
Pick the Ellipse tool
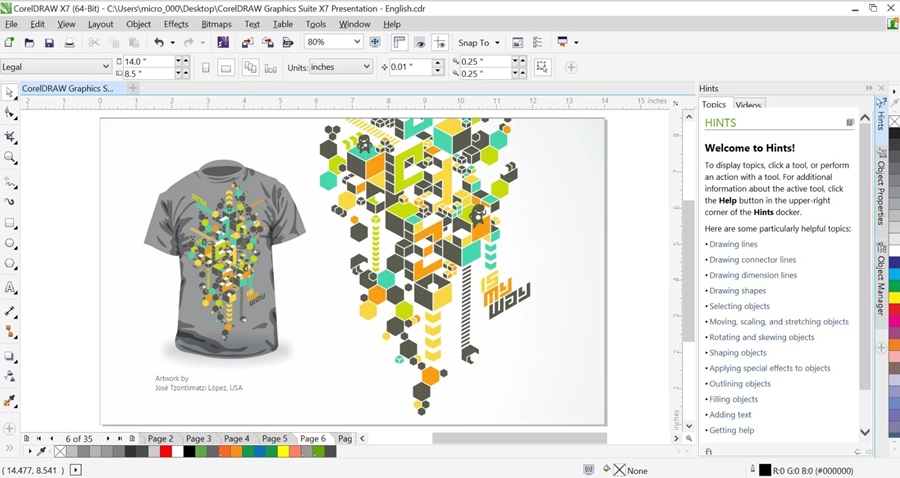(10, 244)
